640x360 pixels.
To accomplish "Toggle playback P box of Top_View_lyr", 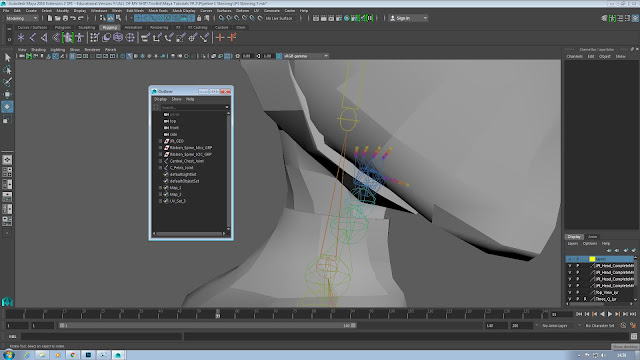I will [578, 292].
